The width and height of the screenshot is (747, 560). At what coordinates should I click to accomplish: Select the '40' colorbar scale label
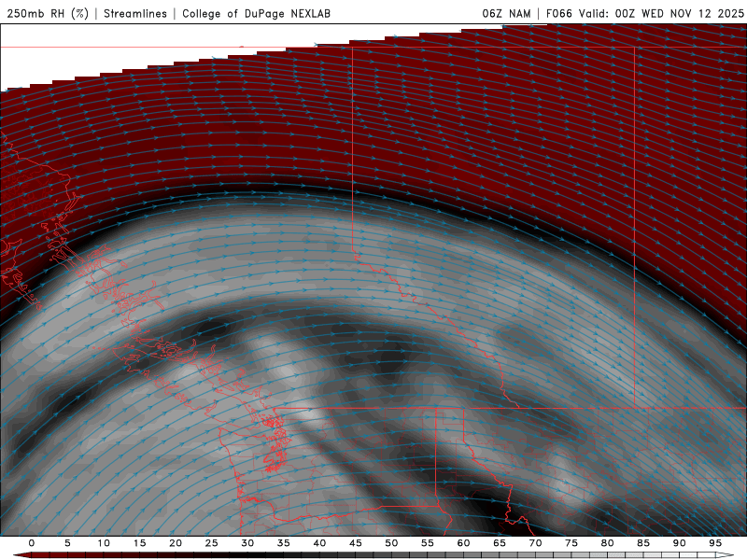[319, 543]
